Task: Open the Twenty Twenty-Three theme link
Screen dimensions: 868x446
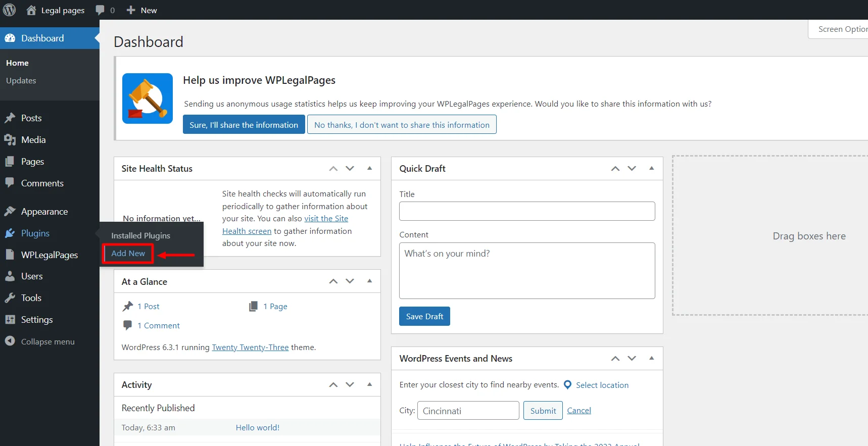Action: click(x=250, y=348)
